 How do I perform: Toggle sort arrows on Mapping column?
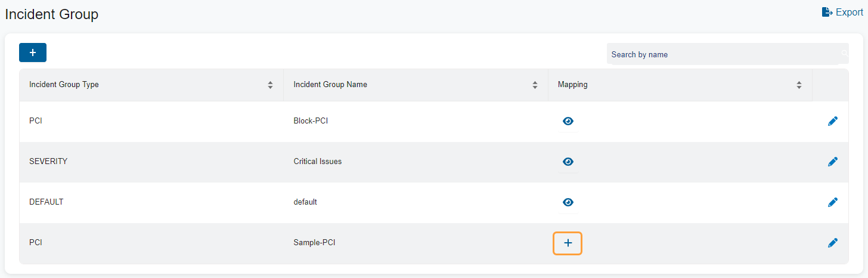point(799,85)
